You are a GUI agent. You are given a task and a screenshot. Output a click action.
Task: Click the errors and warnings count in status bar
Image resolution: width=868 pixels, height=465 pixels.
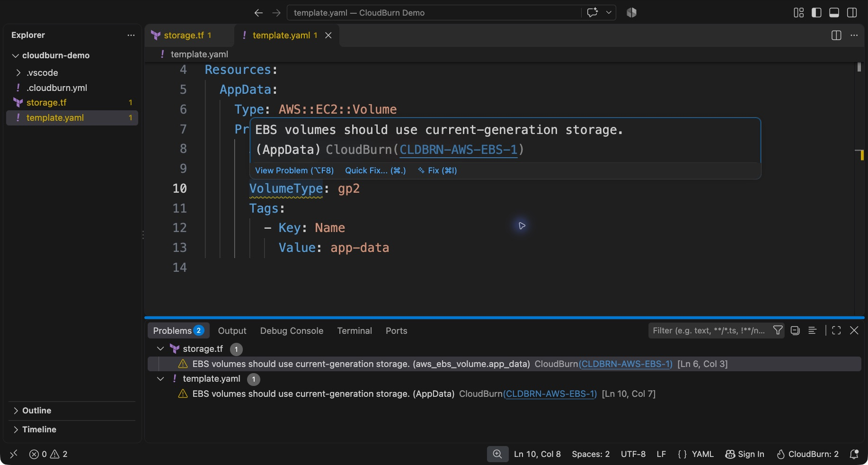click(x=48, y=454)
